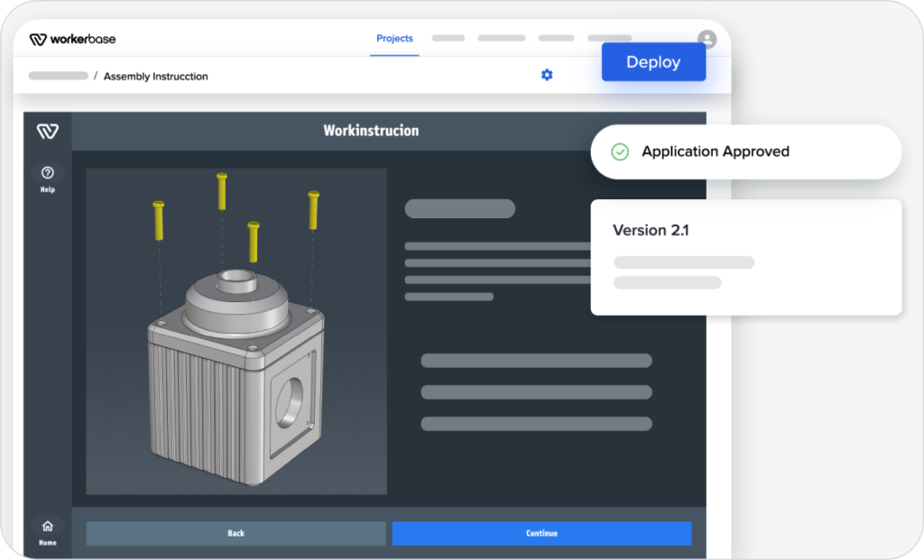Select the Version 2.1 card
924x560 pixels.
tap(745, 257)
